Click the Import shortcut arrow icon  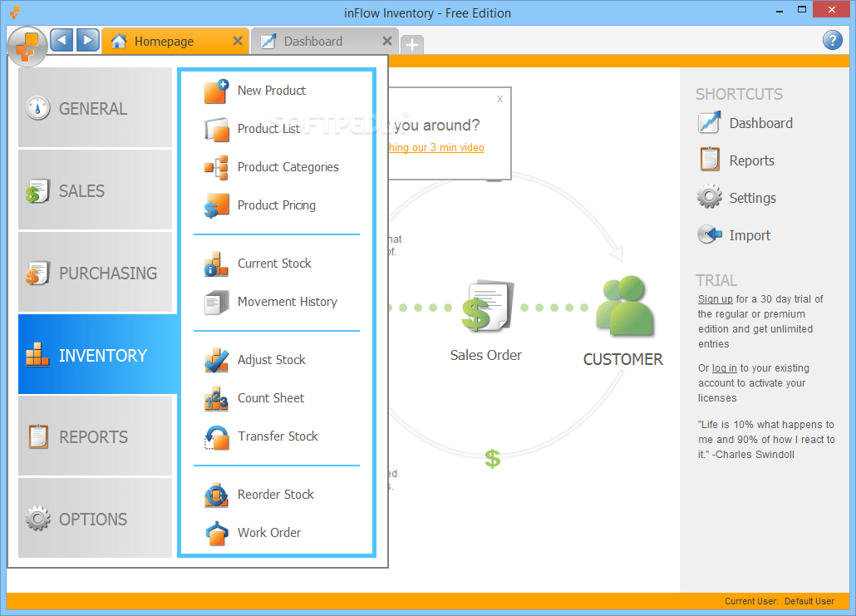(x=709, y=234)
